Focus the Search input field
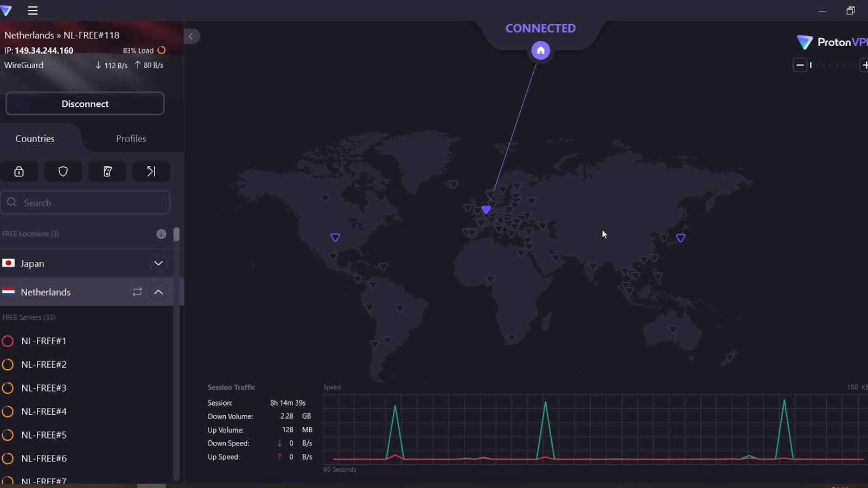Image resolution: width=868 pixels, height=488 pixels. tap(85, 202)
